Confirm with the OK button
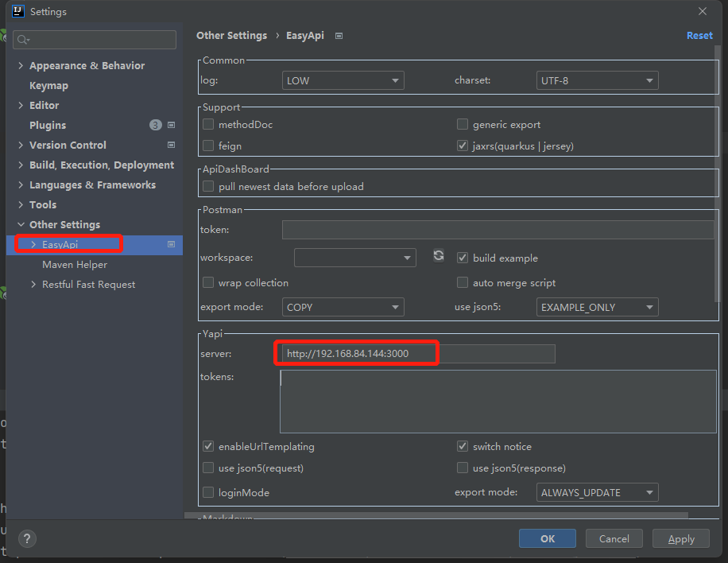This screenshot has width=728, height=563. coord(548,538)
